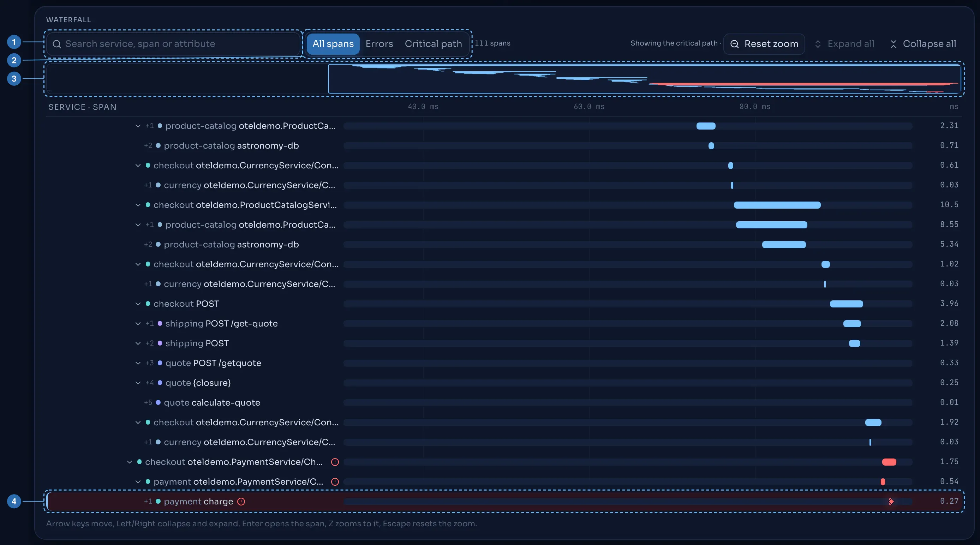Collapse the payment oteldemo.PaymentService/C... row
This screenshot has height=545, width=980.
(x=138, y=482)
